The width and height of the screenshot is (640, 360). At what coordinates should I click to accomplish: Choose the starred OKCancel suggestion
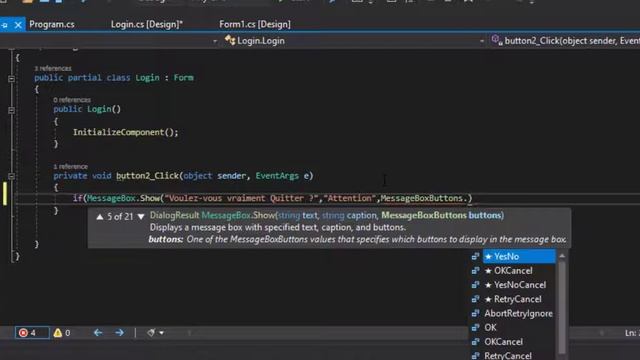coord(513,271)
